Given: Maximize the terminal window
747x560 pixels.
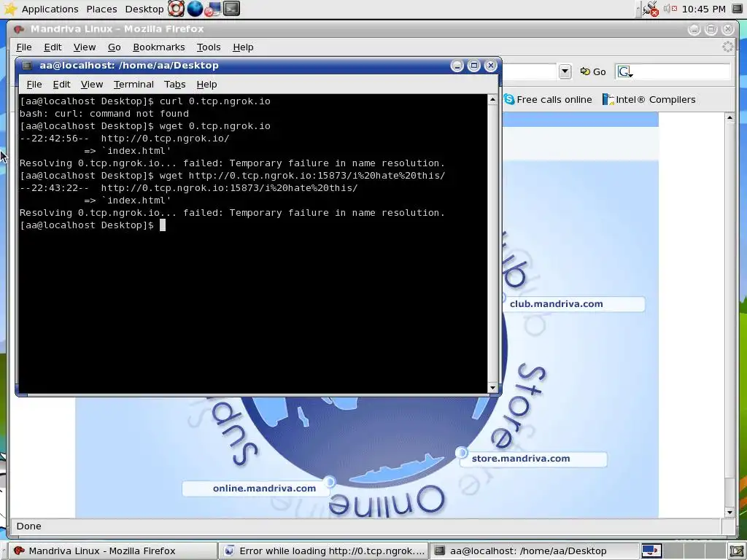Looking at the screenshot, I should 473,66.
